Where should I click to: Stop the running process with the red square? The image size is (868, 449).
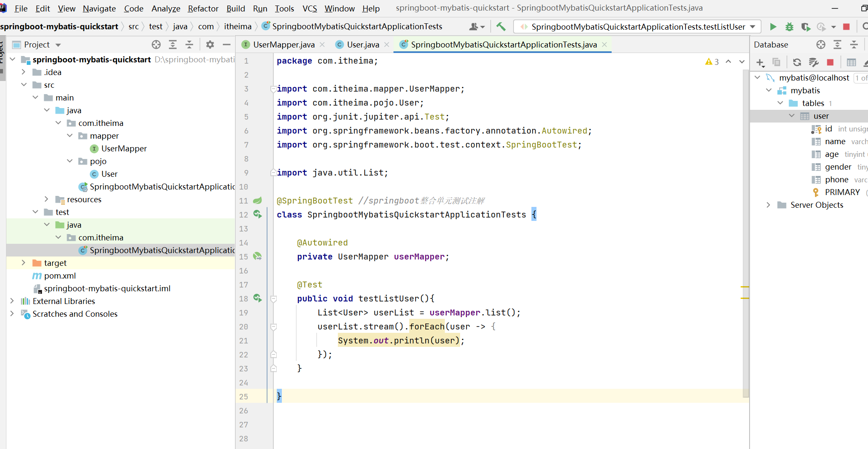(x=847, y=26)
